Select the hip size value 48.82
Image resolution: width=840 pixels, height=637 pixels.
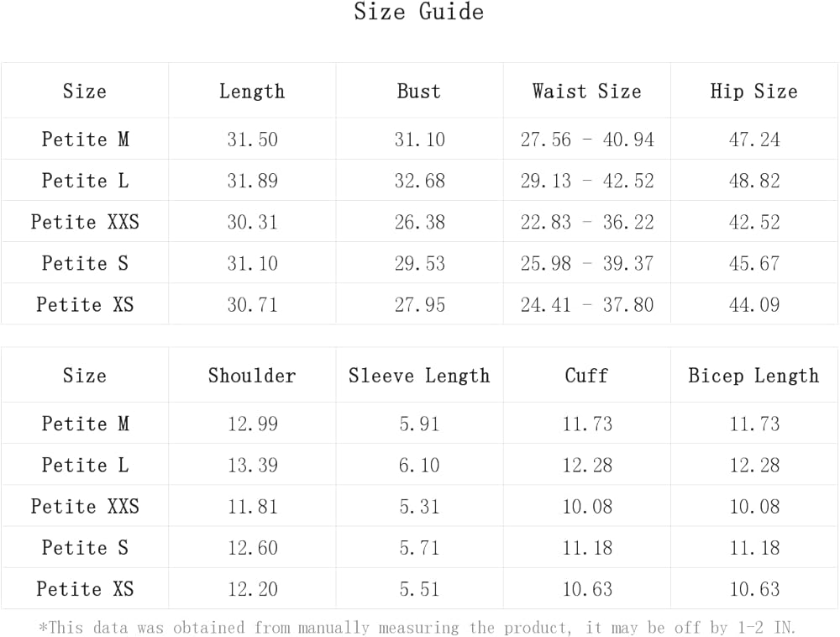[x=753, y=181]
